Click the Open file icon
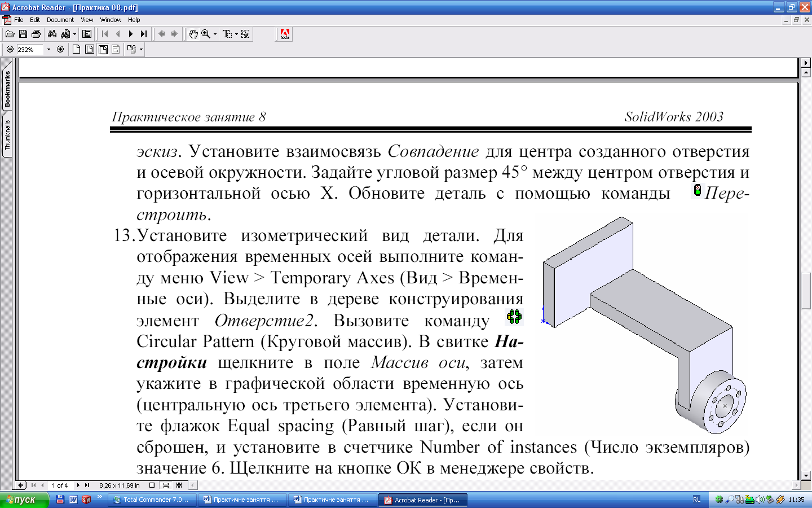This screenshot has height=508, width=812. pyautogui.click(x=10, y=34)
